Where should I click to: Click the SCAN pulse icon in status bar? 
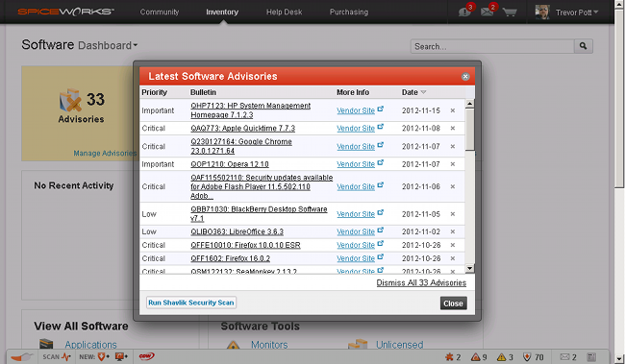point(65,357)
